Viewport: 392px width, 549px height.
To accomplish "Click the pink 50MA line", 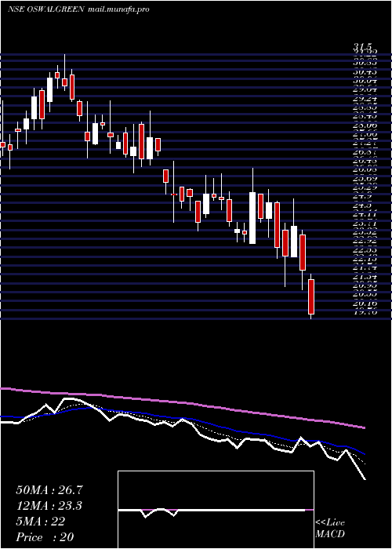I will (183, 404).
